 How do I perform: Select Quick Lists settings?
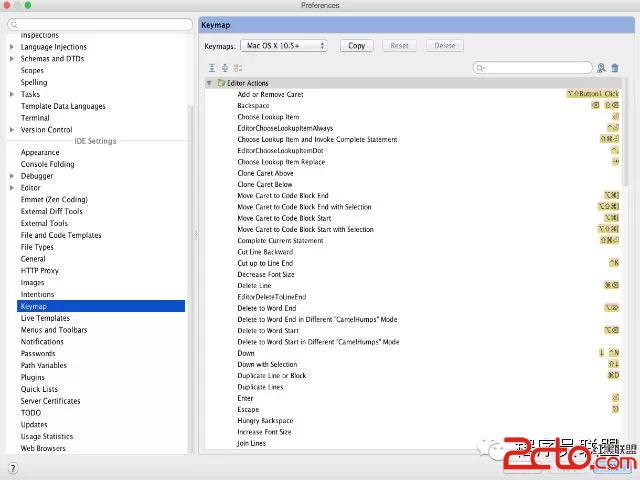pos(39,389)
